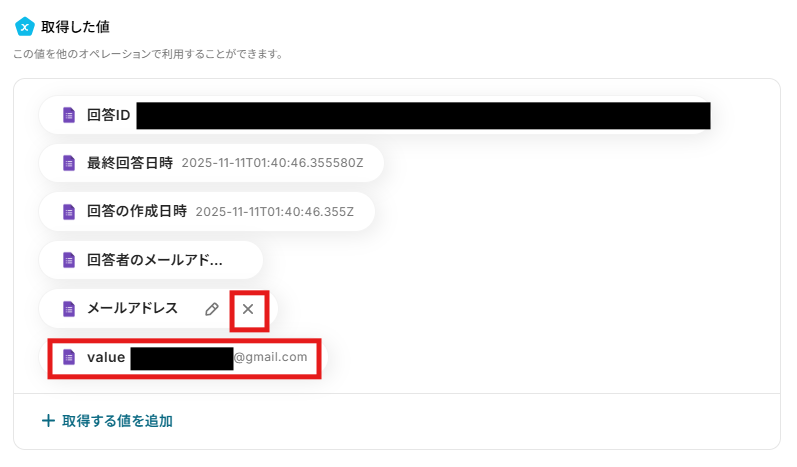Edit the メールアドレス value with the pencil icon

click(212, 309)
